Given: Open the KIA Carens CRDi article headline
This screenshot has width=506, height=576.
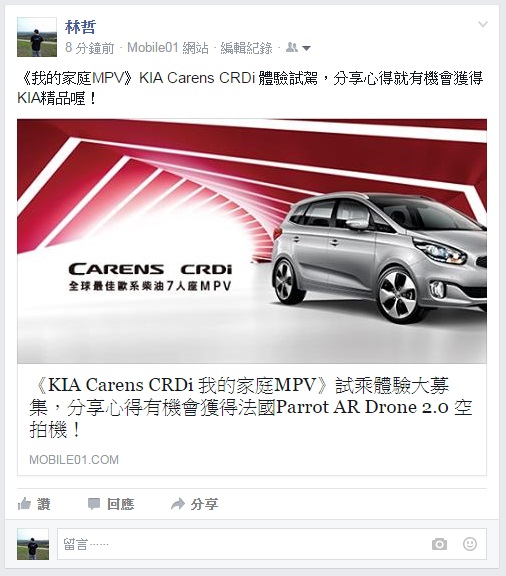Looking at the screenshot, I should (x=251, y=407).
